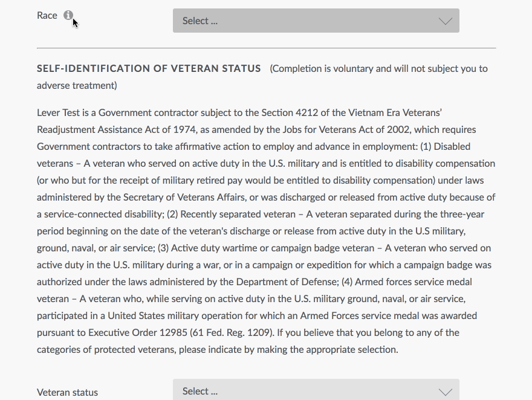The width and height of the screenshot is (532, 400).
Task: Click the Veteran status field label
Action: coord(67,392)
